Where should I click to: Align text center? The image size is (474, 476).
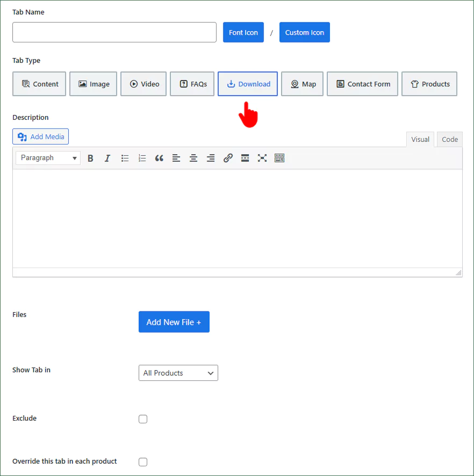click(193, 158)
